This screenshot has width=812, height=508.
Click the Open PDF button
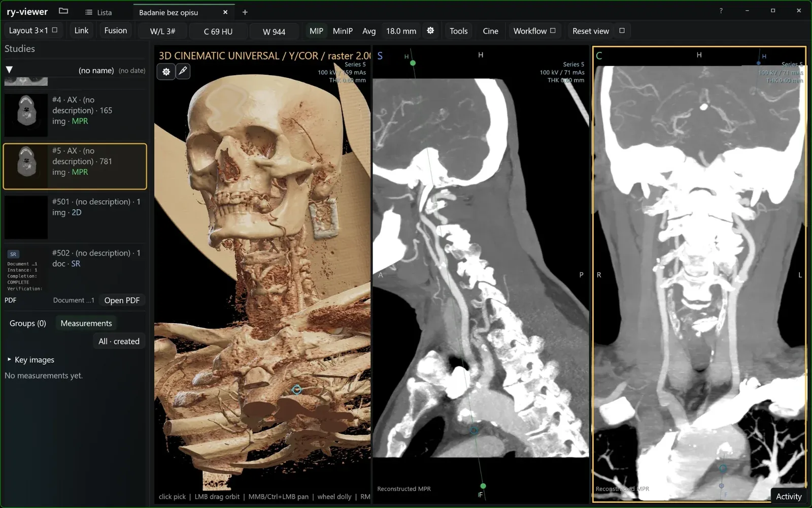(x=122, y=300)
